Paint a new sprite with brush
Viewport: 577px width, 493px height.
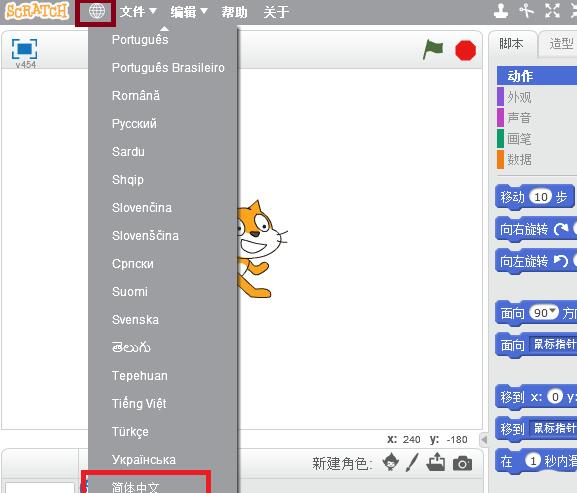coord(413,462)
